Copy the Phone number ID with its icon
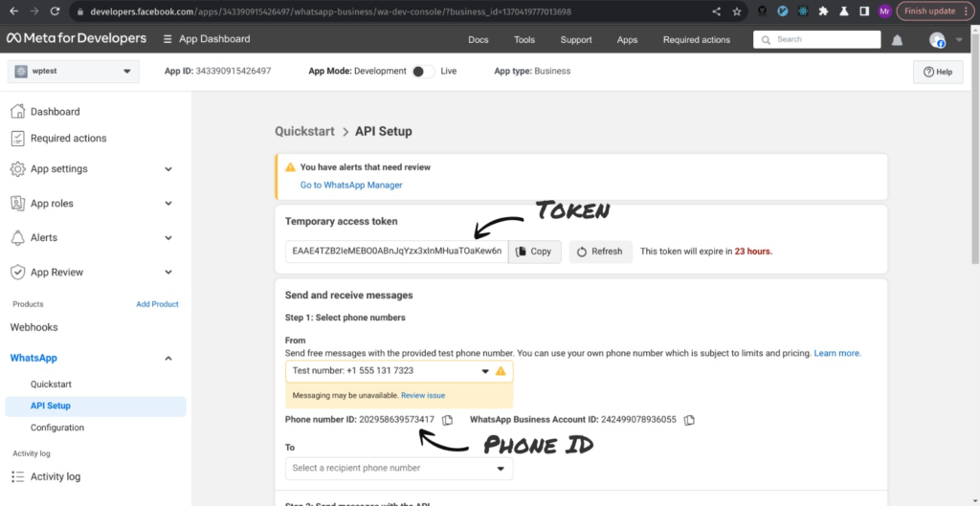The image size is (980, 506). [x=448, y=421]
